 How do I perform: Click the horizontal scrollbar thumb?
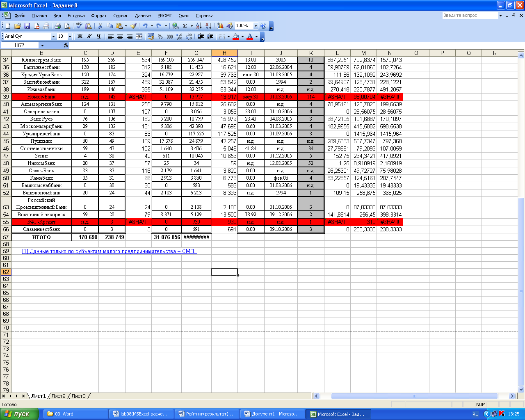(x=414, y=396)
